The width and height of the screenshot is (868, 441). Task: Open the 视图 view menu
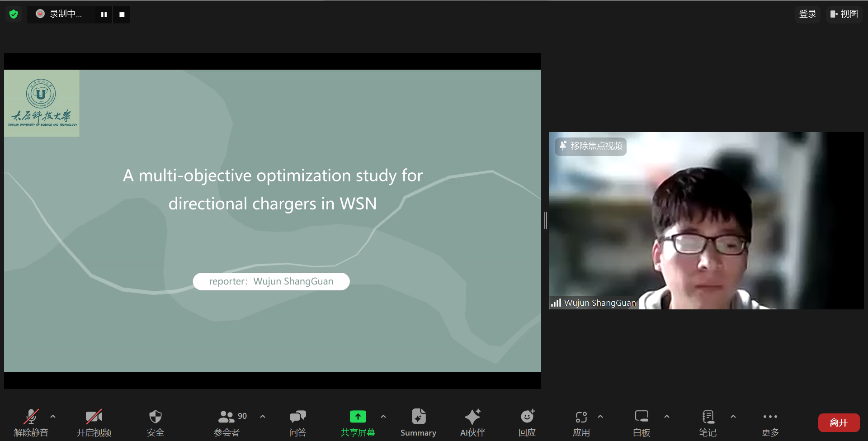coord(844,14)
